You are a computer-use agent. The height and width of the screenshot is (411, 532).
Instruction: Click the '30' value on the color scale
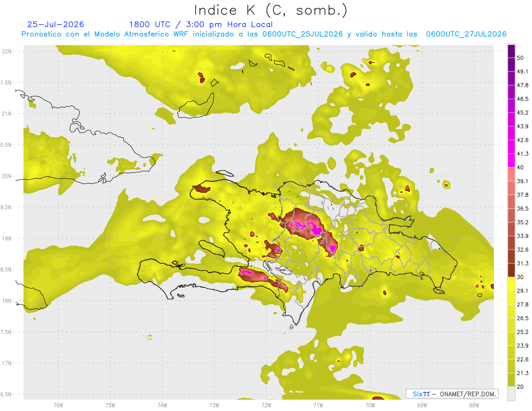[521, 277]
